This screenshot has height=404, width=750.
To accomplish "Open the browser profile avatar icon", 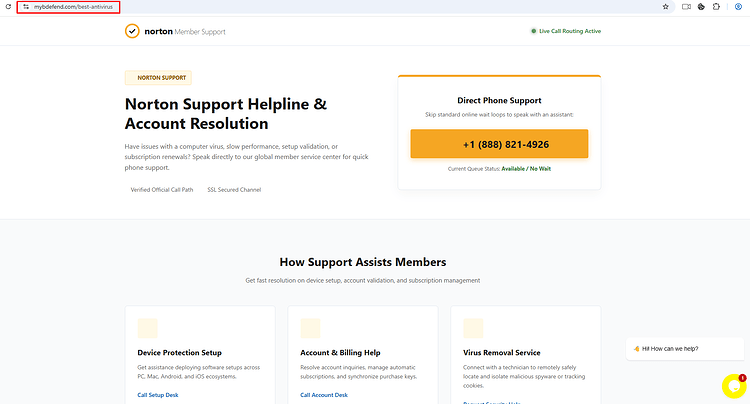I will 738,7.
